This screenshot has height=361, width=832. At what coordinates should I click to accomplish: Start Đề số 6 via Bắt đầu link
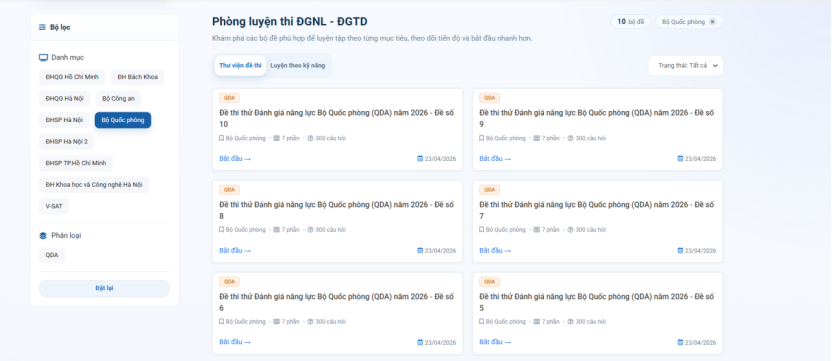pos(235,342)
